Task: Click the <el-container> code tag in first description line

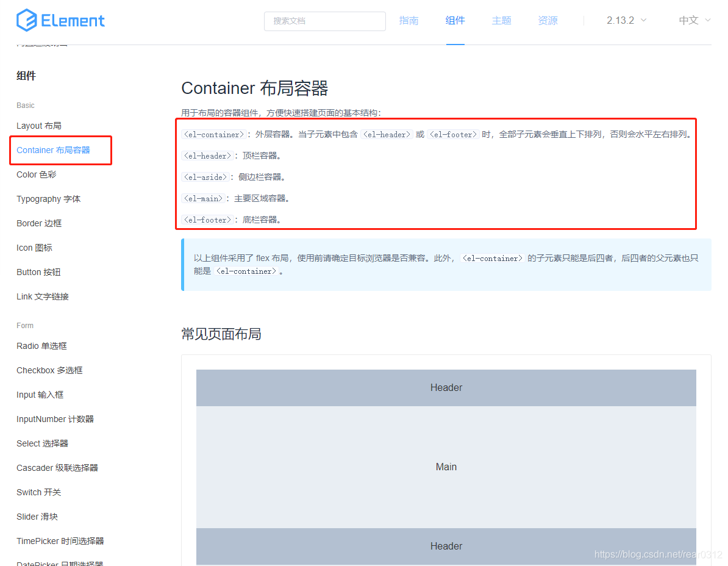Action: click(213, 134)
